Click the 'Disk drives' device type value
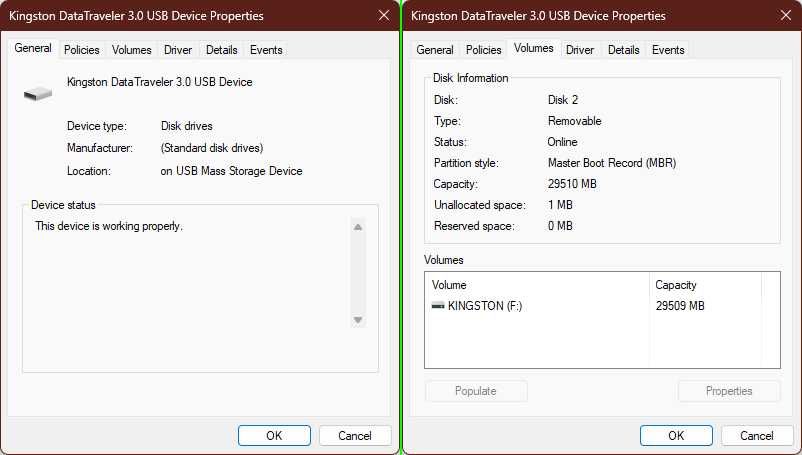The image size is (802, 455). (x=187, y=126)
